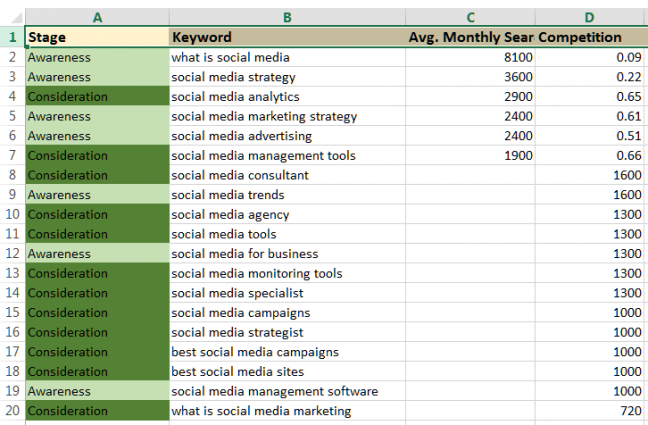Select column B header
This screenshot has height=425, width=648.
(x=287, y=17)
